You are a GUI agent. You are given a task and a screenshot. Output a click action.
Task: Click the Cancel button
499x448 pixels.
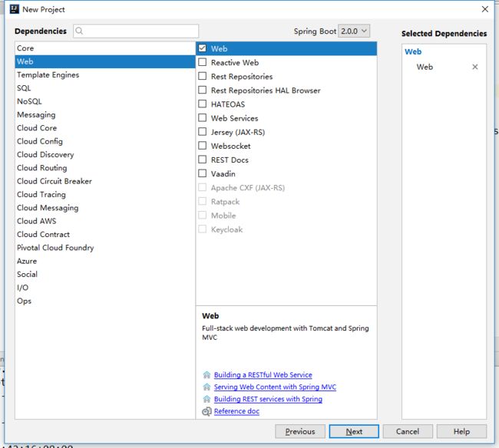(x=408, y=431)
